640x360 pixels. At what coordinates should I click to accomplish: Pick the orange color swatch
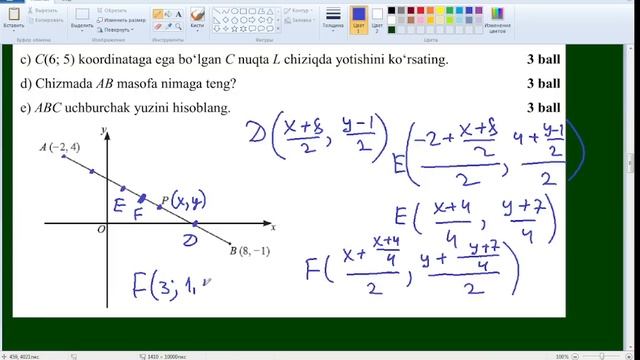click(x=430, y=11)
